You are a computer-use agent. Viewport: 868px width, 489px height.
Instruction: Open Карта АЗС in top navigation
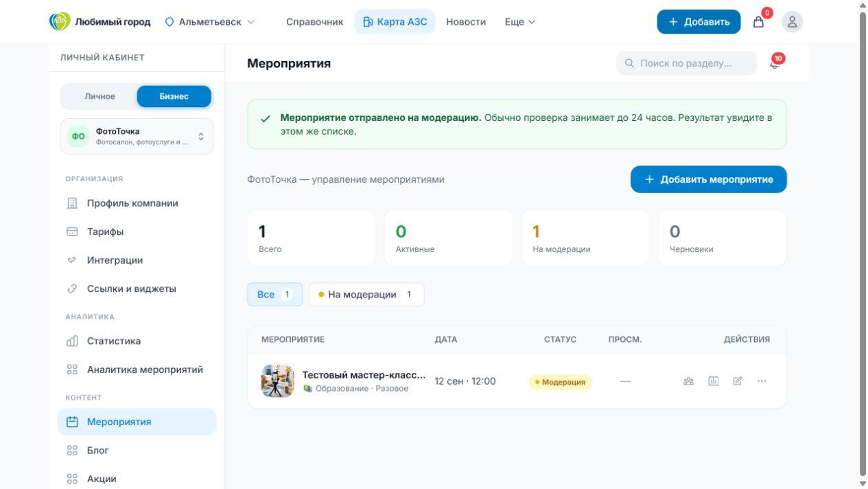click(x=395, y=22)
